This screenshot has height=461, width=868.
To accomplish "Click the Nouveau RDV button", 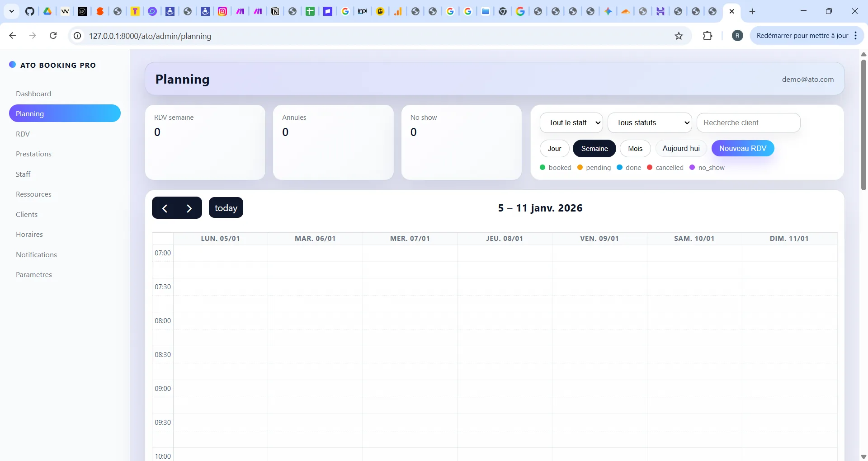I will click(742, 148).
